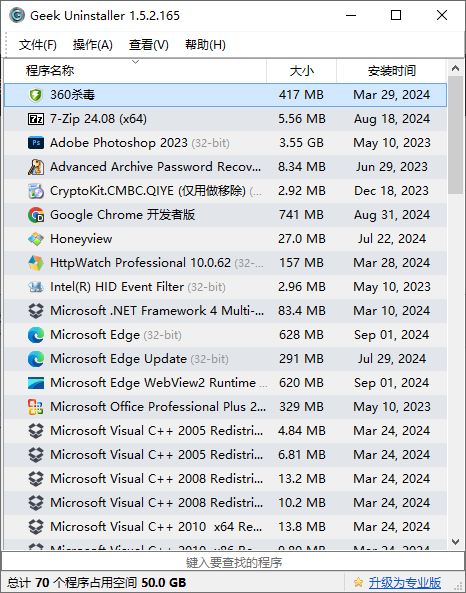Select Google Chrome 开发者版 name
466x593 pixels.
tap(123, 215)
